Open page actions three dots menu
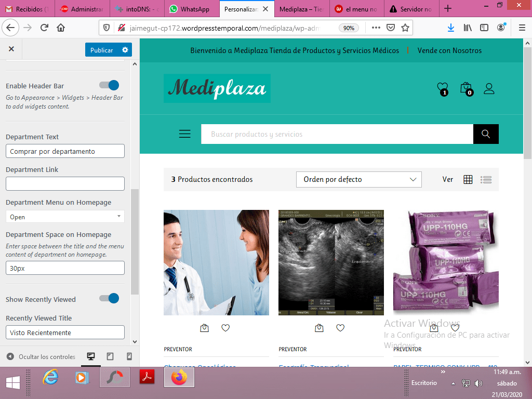 click(x=376, y=28)
